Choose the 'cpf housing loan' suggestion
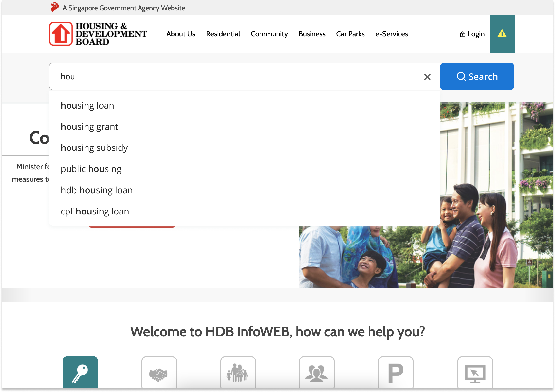The height and width of the screenshot is (392, 555). [x=95, y=211]
